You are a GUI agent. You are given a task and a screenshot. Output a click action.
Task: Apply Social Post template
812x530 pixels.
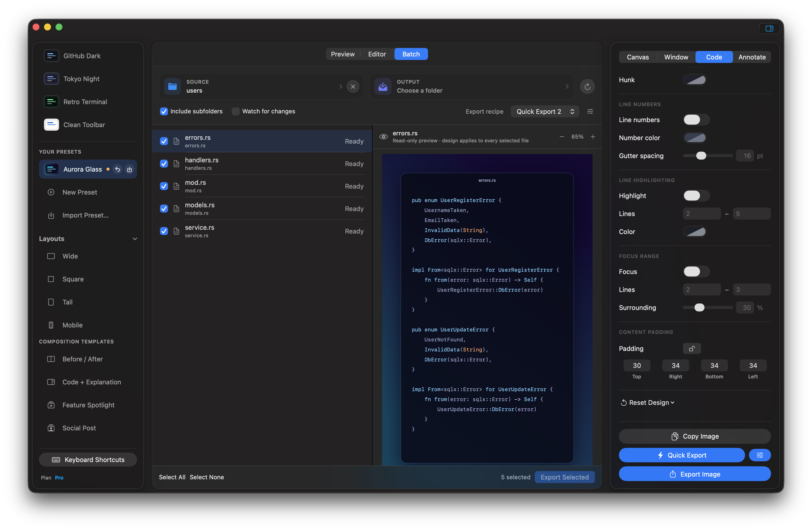coord(88,428)
